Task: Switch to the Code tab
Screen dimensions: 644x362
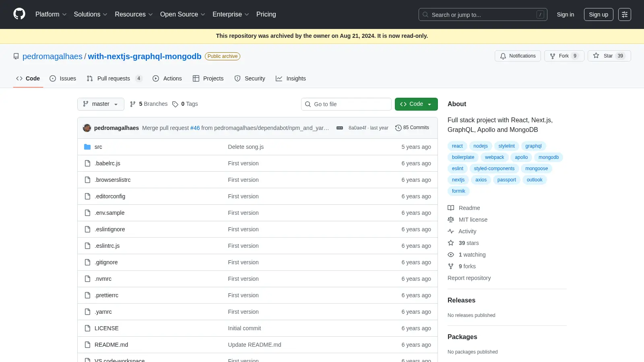Action: pos(28,78)
